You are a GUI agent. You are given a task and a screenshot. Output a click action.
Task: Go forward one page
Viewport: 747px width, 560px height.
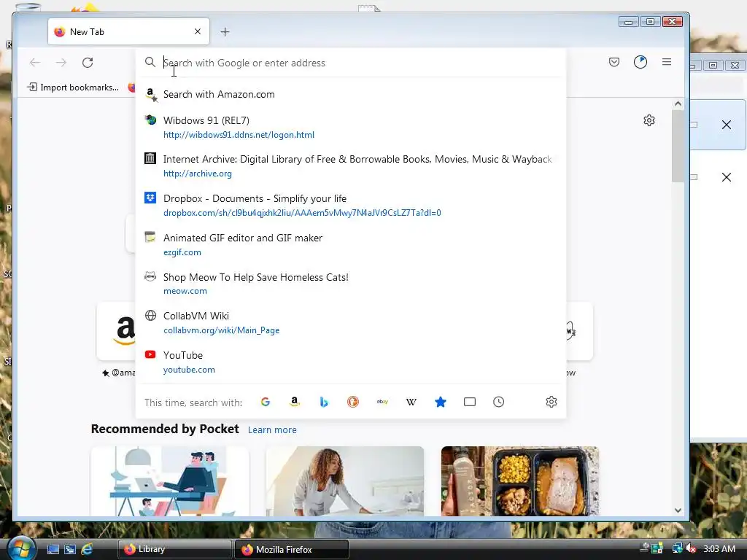[61, 63]
